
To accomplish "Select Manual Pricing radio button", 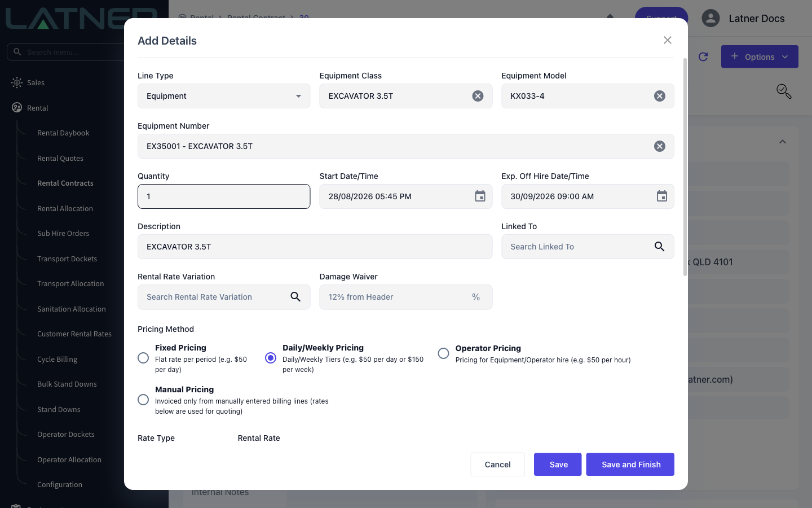I will pyautogui.click(x=143, y=400).
